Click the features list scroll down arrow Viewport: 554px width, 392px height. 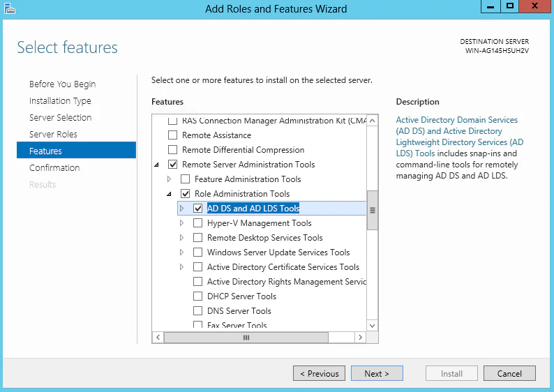[x=372, y=326]
